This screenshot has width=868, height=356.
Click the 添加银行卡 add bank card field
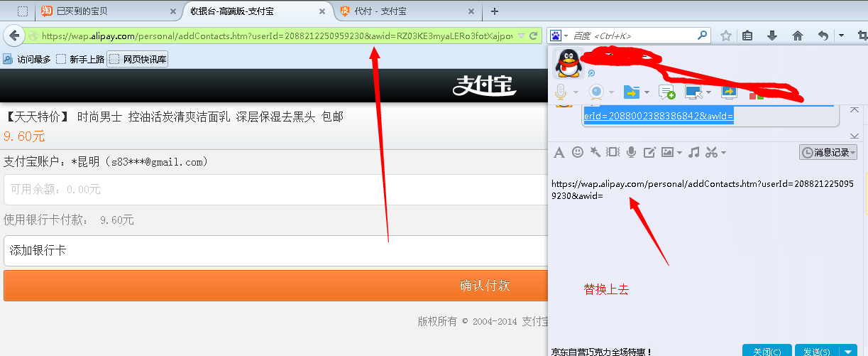click(x=277, y=251)
